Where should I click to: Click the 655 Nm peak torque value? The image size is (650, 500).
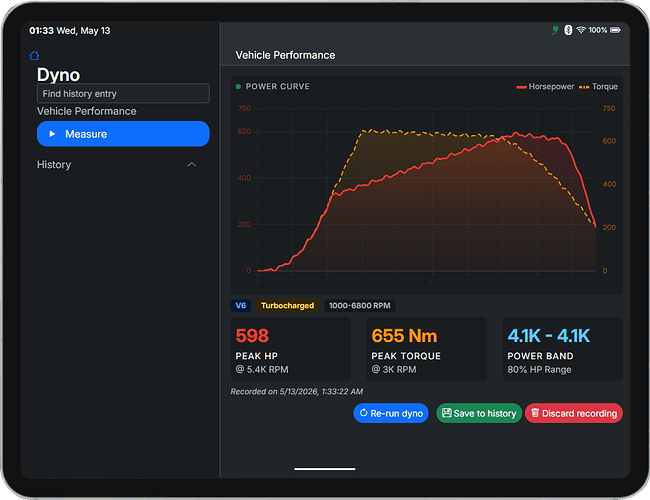pos(404,336)
